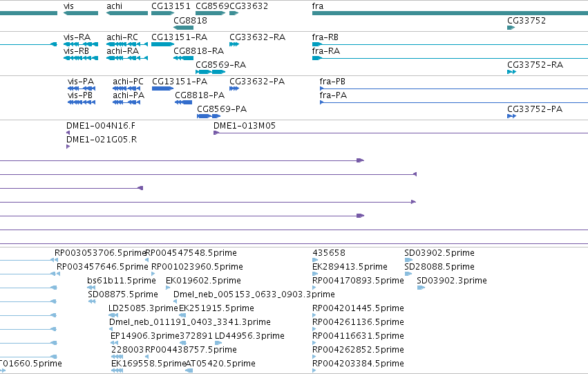Image resolution: width=588 pixels, height=374 pixels.
Task: Click EST SD28088.5prime
Action: [408, 274]
